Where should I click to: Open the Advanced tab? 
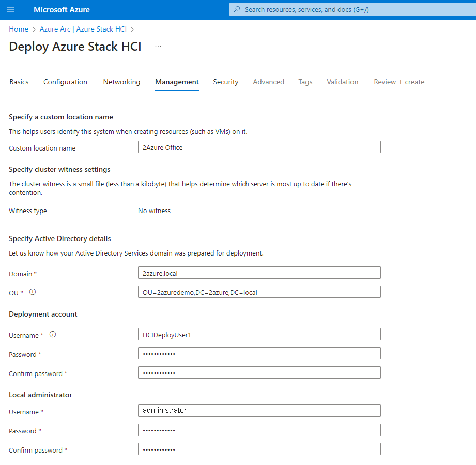pos(268,82)
